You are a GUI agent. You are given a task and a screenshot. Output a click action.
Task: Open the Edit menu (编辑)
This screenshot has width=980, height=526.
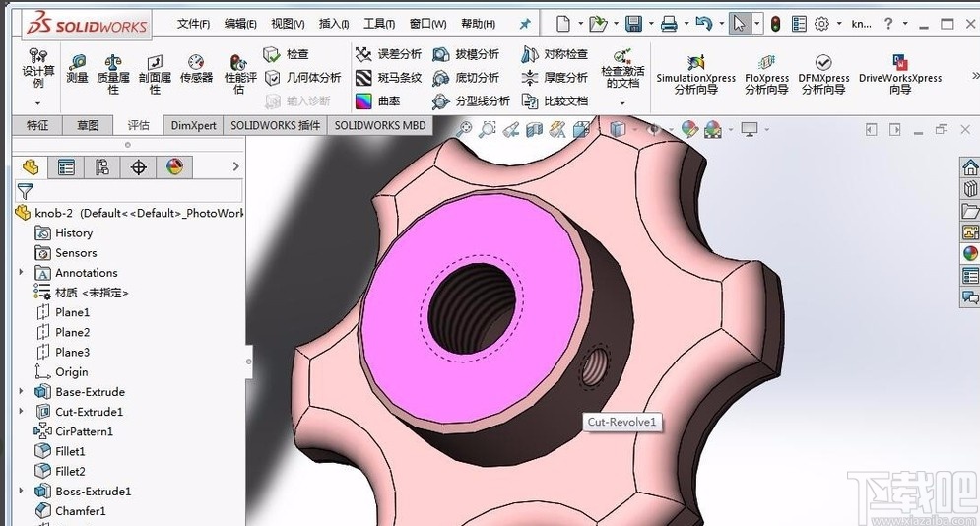coord(240,24)
